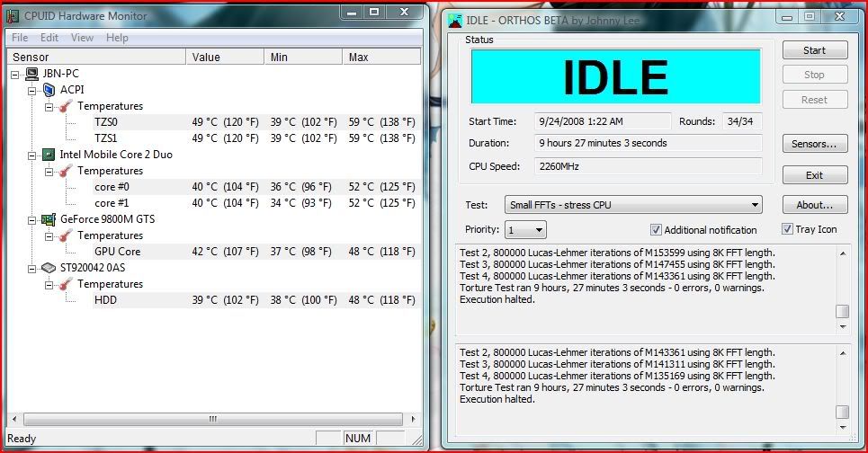Toggle the Tray Icon checkbox
Viewport: 868px width, 453px height.
point(787,228)
